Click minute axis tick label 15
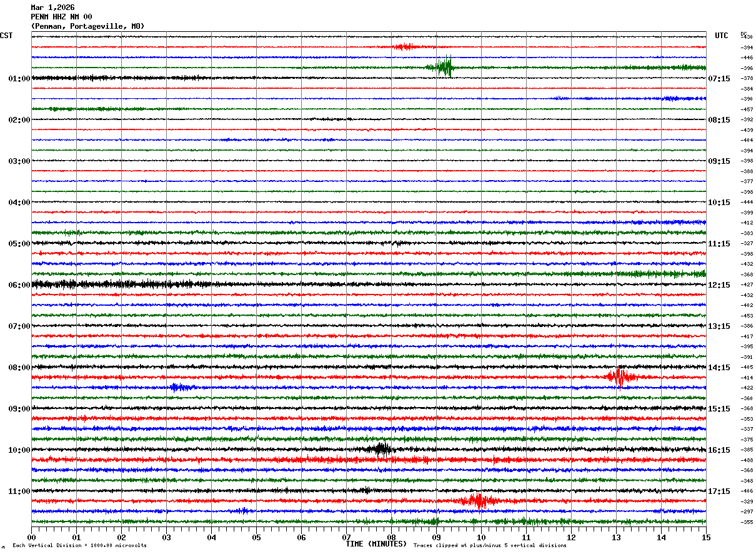The image size is (756, 554). 706,537
